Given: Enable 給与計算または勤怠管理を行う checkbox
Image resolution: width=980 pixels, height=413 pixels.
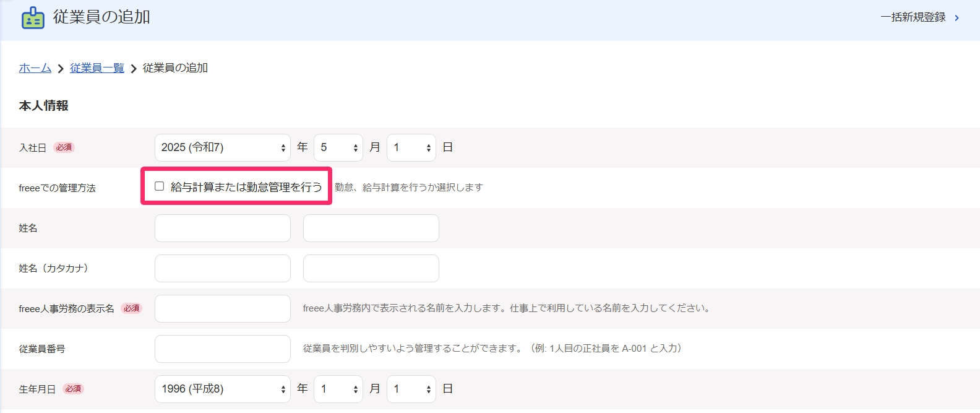Looking at the screenshot, I should 160,186.
